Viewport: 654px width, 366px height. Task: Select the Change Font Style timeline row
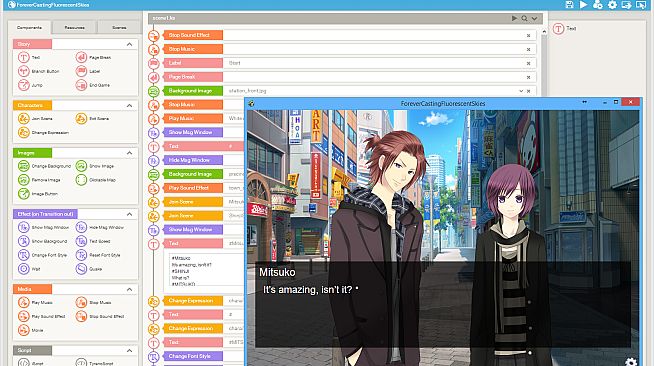coord(193,356)
